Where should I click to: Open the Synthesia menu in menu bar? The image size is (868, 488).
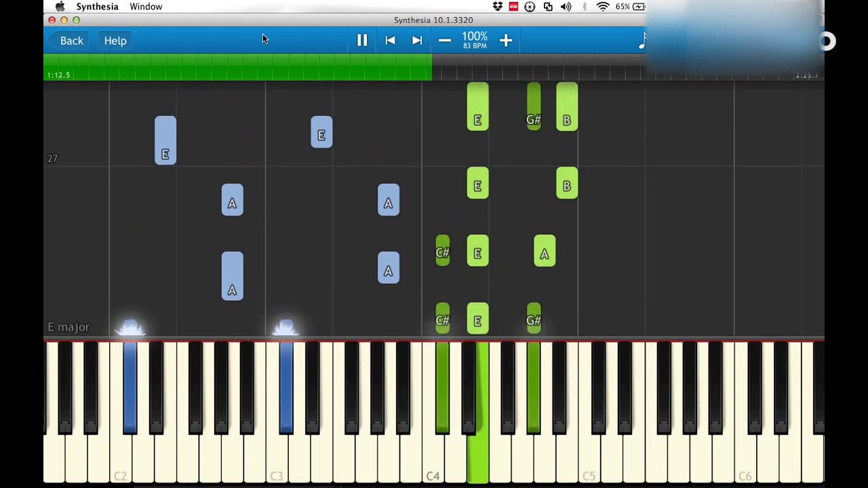point(97,7)
